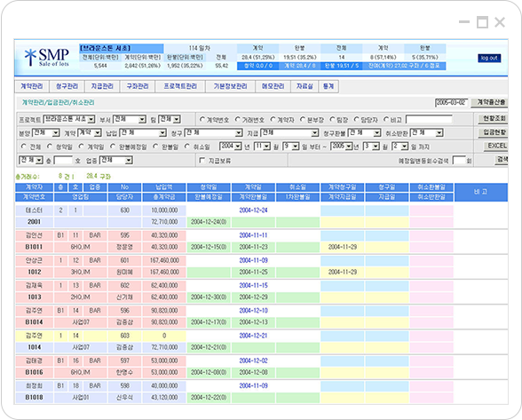Click the 비고 column header
Screen dimensions: 522x420
pyautogui.click(x=481, y=192)
